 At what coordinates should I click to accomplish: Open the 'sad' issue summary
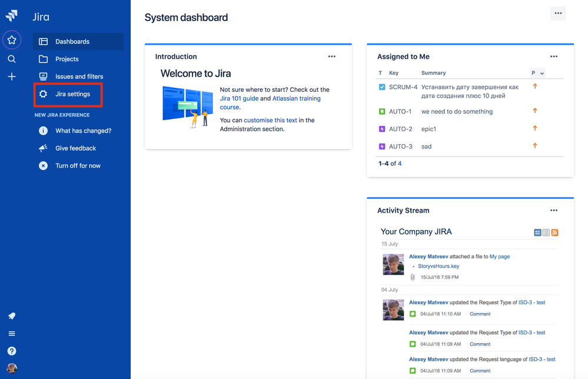tap(426, 146)
